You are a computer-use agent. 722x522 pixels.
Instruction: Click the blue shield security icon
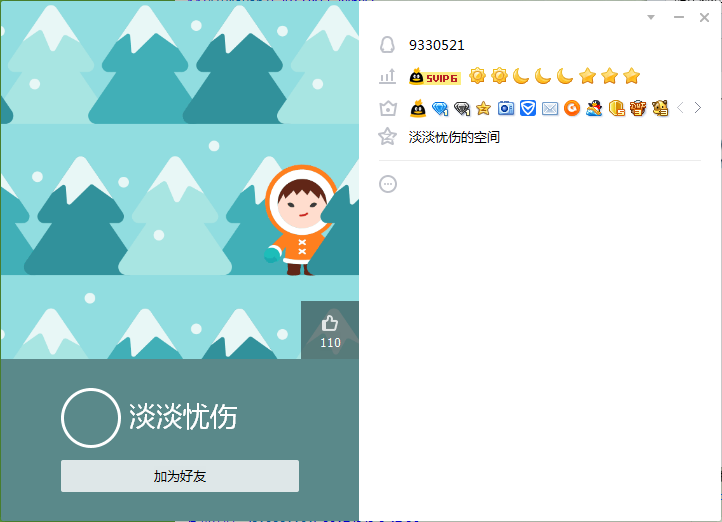[528, 108]
